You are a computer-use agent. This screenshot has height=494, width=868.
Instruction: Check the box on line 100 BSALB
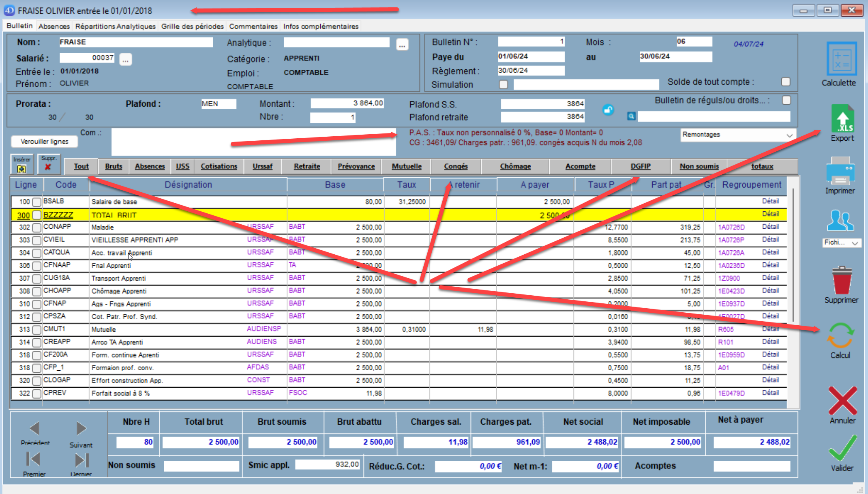36,202
